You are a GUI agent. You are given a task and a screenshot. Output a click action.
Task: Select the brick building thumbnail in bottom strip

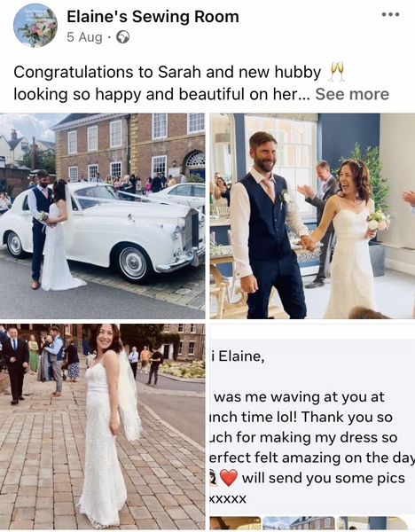(299, 523)
